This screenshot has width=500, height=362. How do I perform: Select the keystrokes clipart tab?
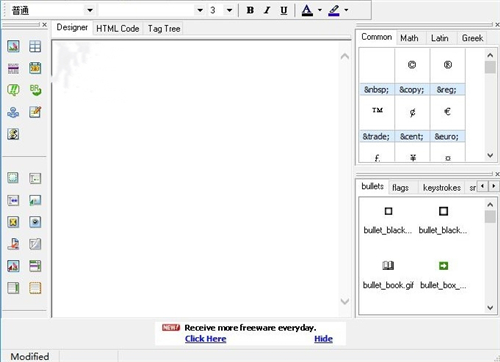pos(442,188)
